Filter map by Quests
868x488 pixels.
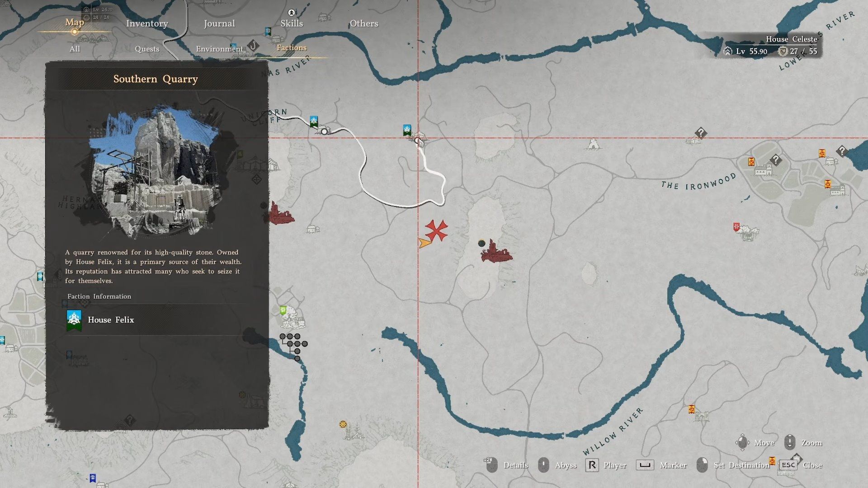[x=147, y=49]
